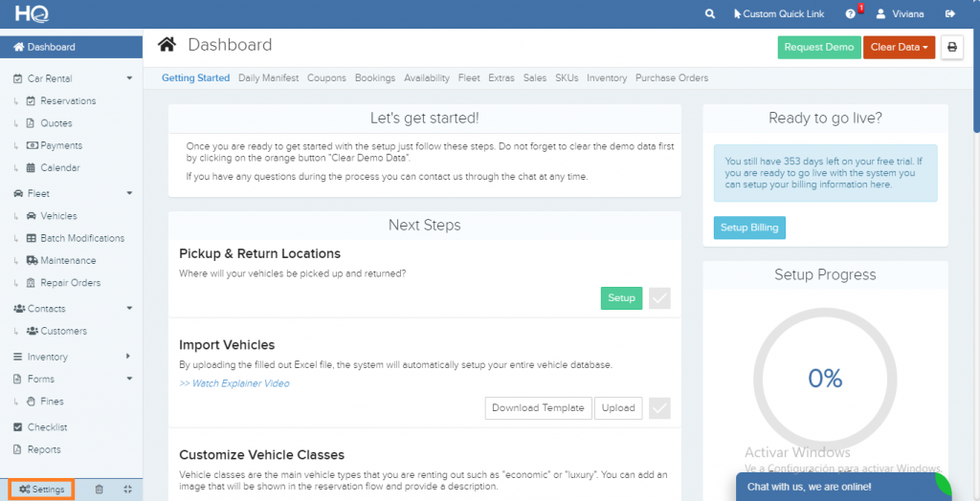Switch to the Purchase Orders tab
980x501 pixels.
point(672,78)
